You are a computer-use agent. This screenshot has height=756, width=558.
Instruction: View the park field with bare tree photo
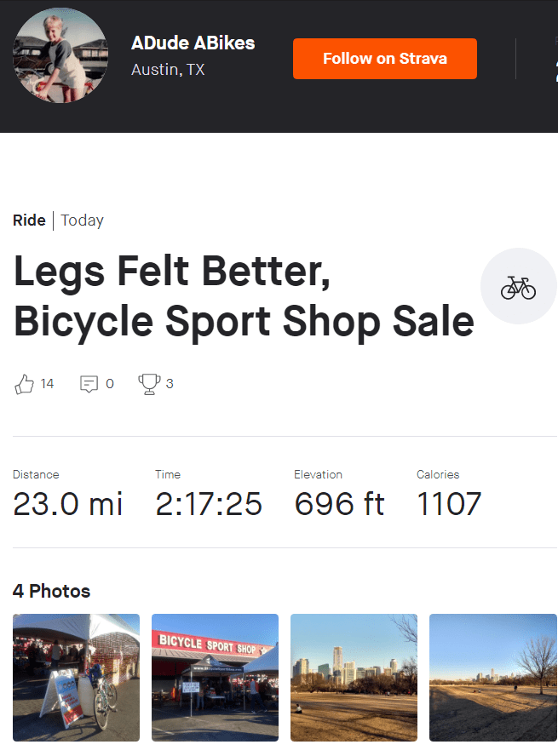point(492,677)
